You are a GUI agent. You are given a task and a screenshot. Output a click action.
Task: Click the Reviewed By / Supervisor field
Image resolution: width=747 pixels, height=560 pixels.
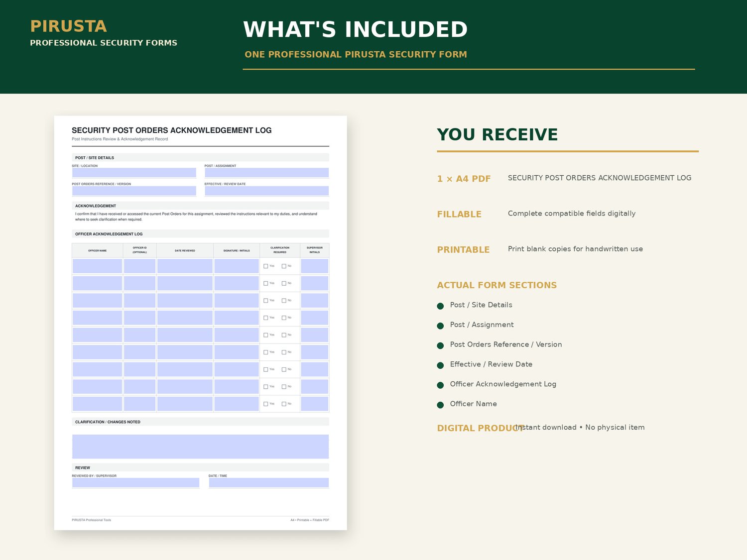(135, 482)
